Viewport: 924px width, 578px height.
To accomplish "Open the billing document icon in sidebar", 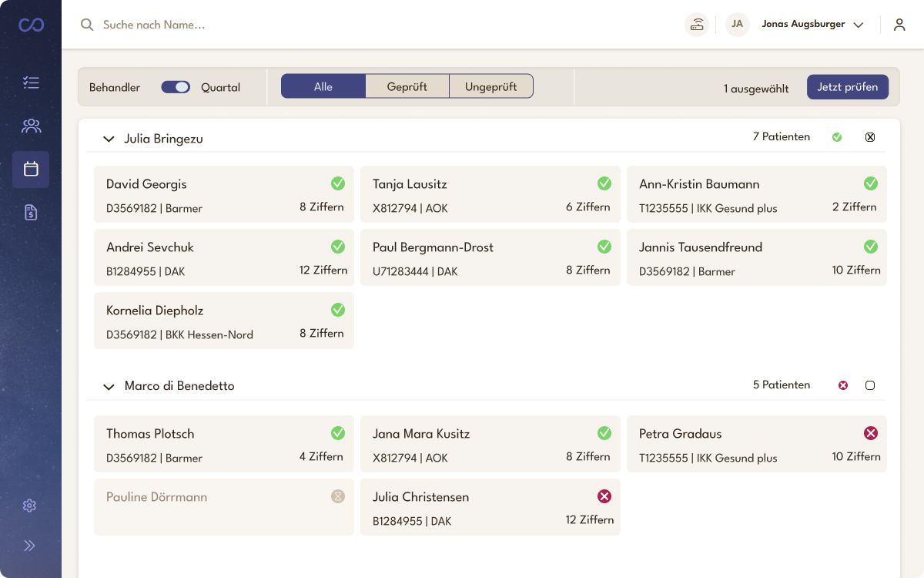I will 31,213.
